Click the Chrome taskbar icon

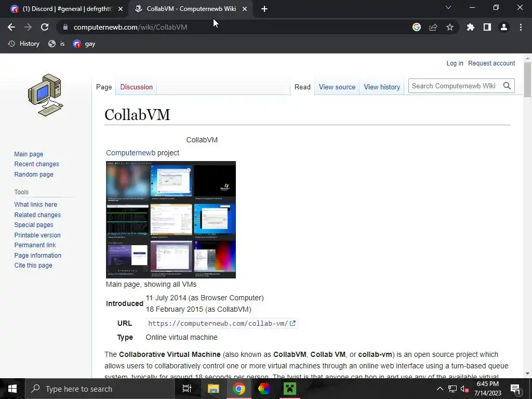pyautogui.click(x=239, y=389)
